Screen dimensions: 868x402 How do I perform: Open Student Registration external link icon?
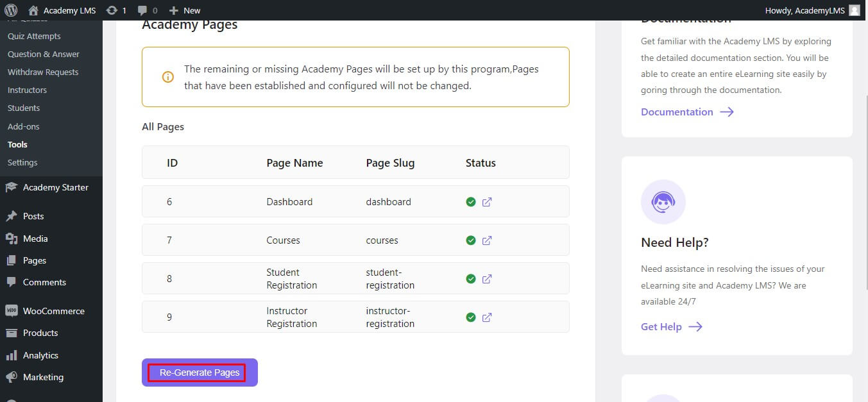click(x=487, y=279)
